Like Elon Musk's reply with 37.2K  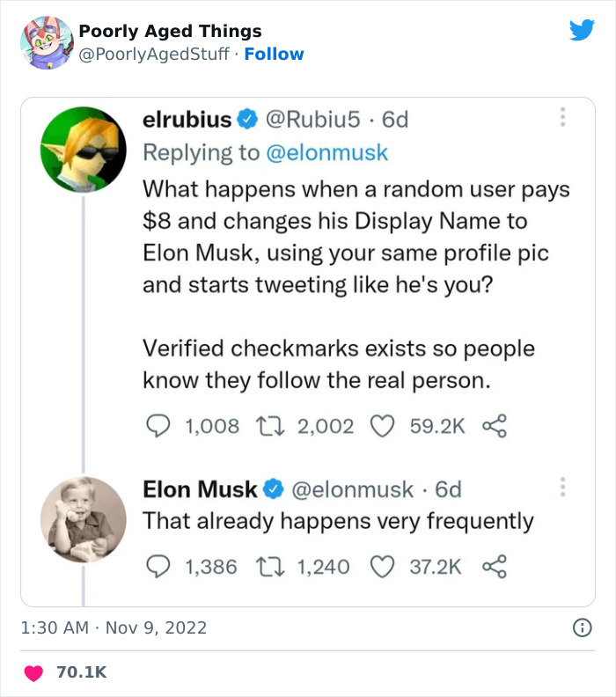381,566
